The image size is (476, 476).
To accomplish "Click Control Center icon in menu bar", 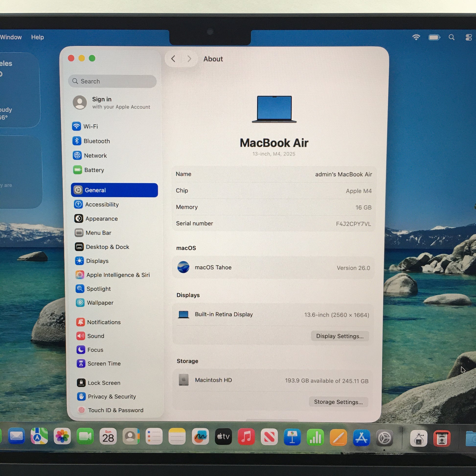I will pyautogui.click(x=468, y=37).
